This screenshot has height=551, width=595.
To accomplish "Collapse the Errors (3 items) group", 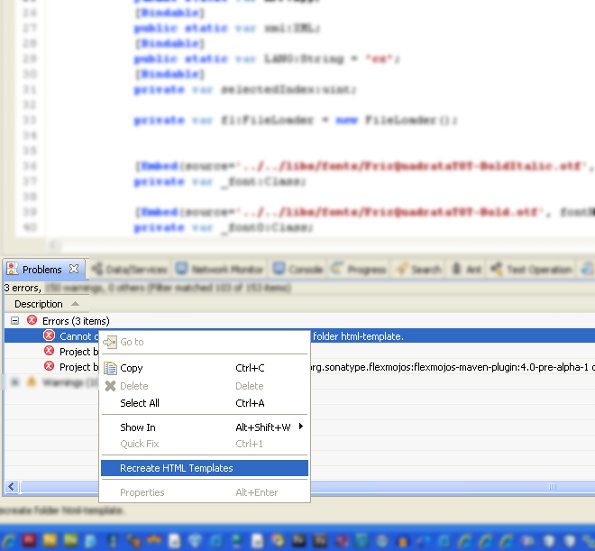I will [15, 321].
